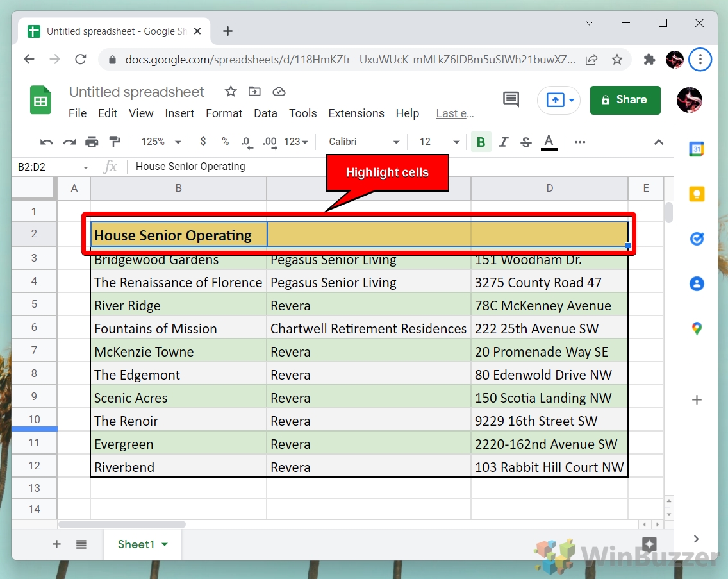Open text color picker
The width and height of the screenshot is (728, 579).
pos(549,142)
